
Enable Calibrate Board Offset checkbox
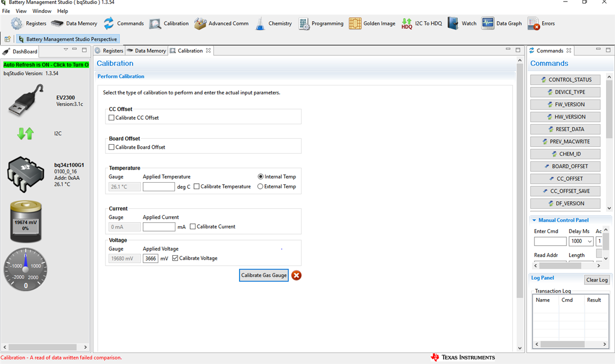[x=111, y=147]
